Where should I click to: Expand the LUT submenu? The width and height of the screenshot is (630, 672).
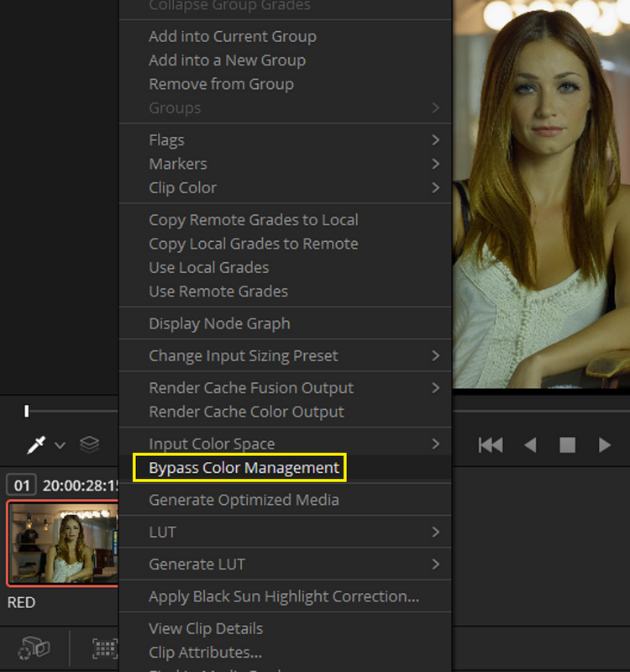pyautogui.click(x=285, y=532)
